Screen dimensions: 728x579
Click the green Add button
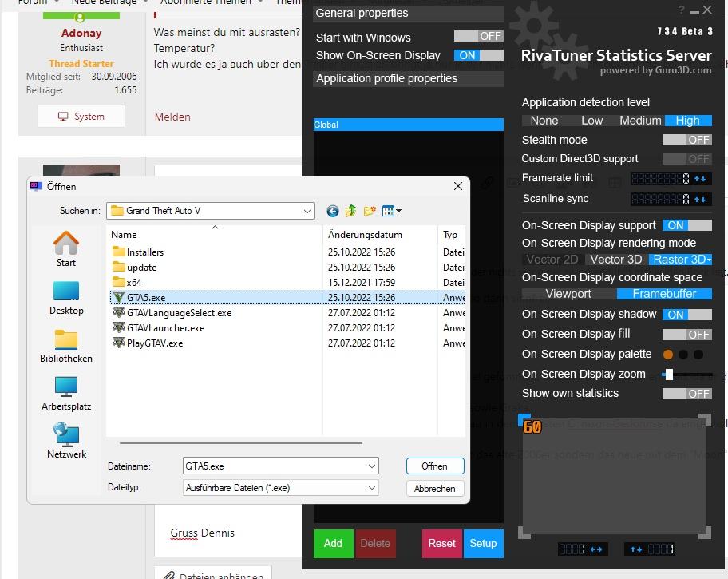334,543
